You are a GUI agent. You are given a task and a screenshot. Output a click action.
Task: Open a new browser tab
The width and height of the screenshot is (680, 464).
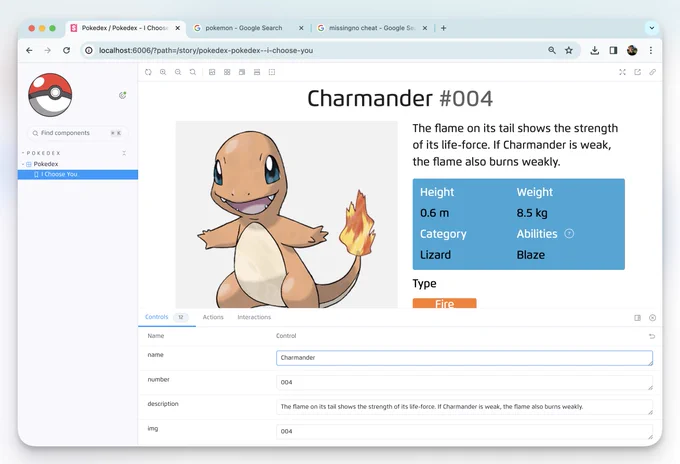tap(443, 28)
